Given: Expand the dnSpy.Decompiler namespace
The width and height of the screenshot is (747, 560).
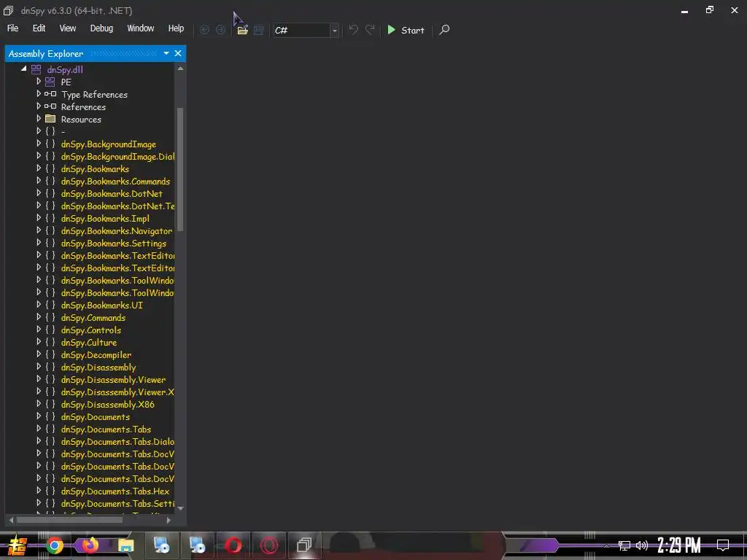Looking at the screenshot, I should tap(39, 354).
